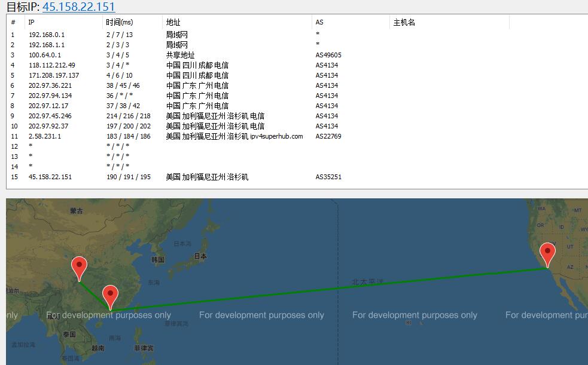Image resolution: width=588 pixels, height=365 pixels.
Task: Click the 共享地址 address cell
Action: click(x=181, y=54)
